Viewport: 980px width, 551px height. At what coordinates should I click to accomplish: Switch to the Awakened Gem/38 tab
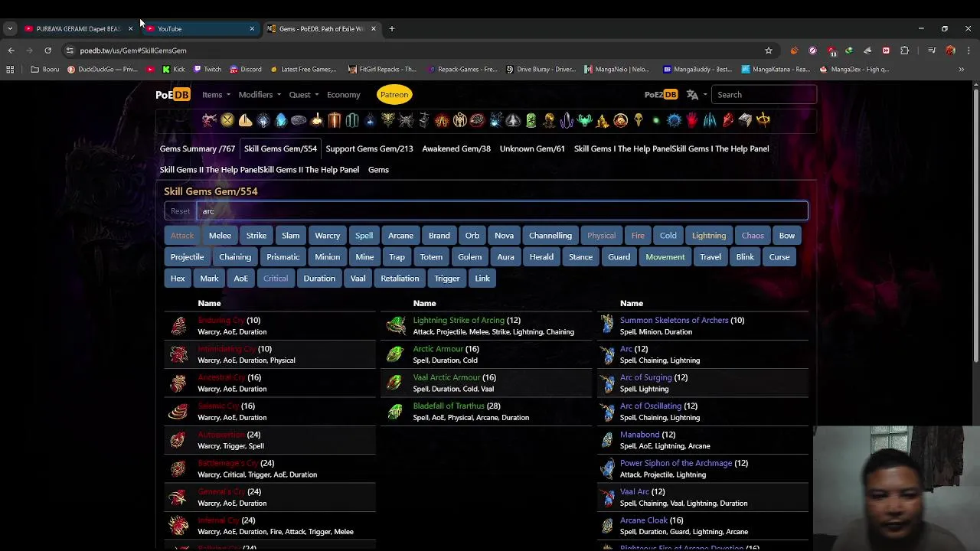pos(456,148)
